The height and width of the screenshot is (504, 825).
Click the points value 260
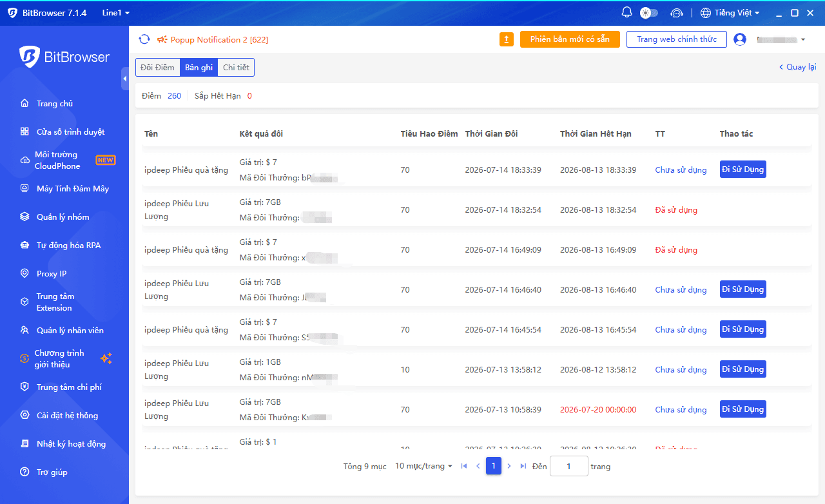pyautogui.click(x=175, y=96)
